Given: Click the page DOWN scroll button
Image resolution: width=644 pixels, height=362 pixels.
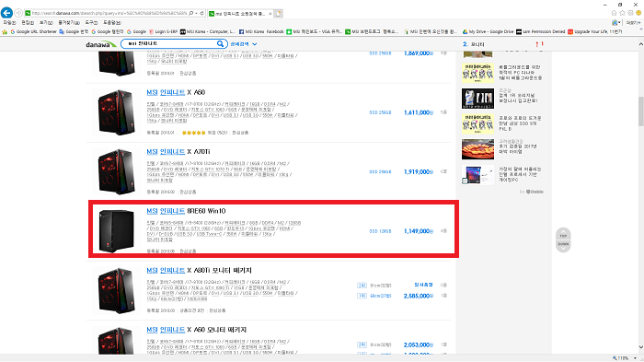Looking at the screenshot, I should click(x=563, y=246).
